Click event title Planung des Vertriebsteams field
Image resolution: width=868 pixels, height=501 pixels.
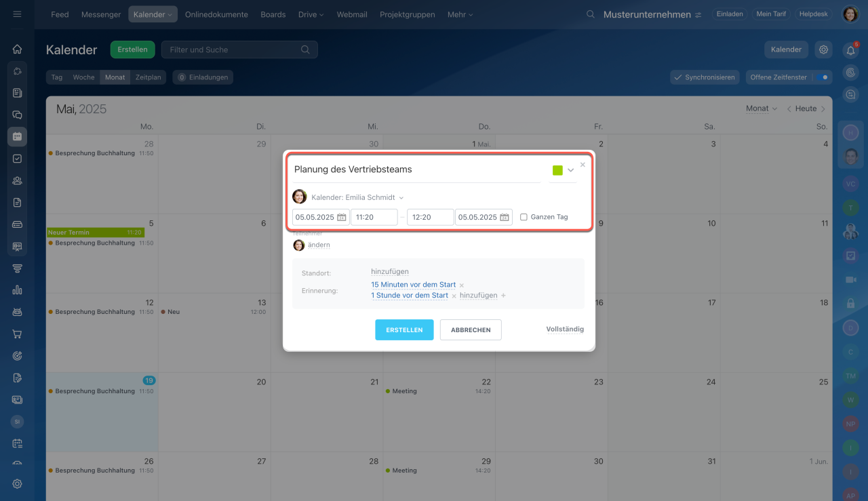click(417, 169)
